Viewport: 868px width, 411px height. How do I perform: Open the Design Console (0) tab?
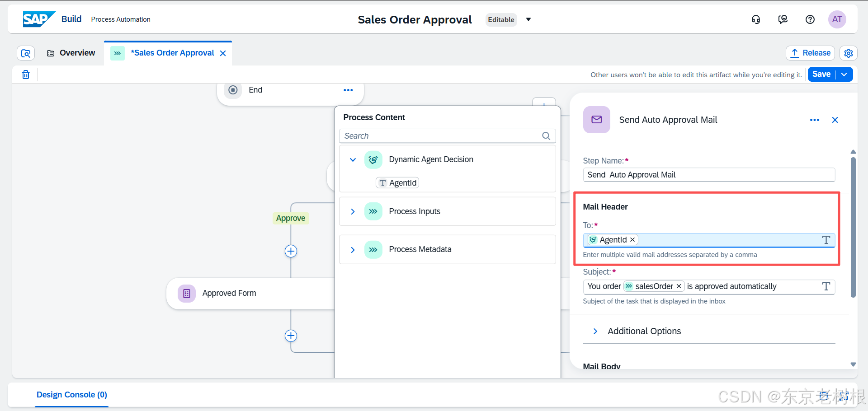pyautogui.click(x=71, y=395)
